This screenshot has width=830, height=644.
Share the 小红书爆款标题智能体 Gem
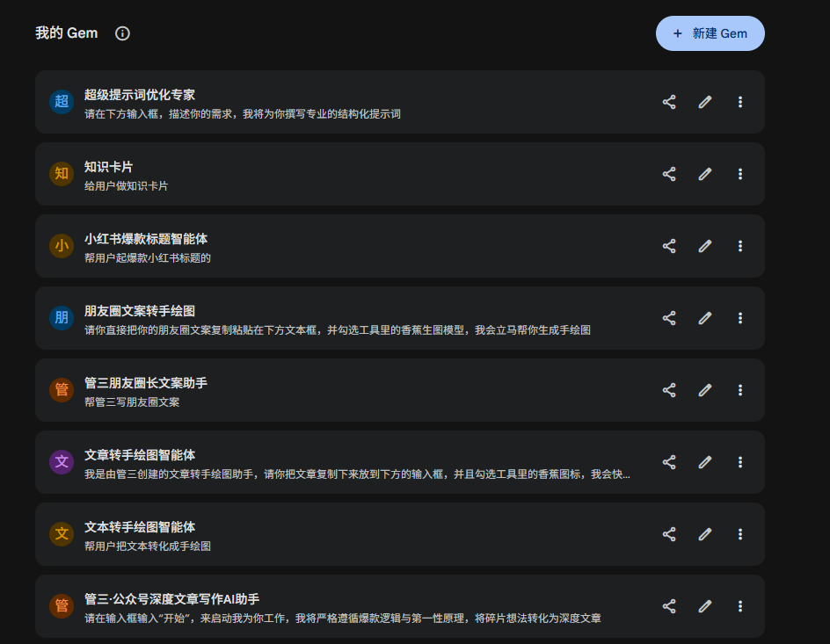pyautogui.click(x=669, y=246)
